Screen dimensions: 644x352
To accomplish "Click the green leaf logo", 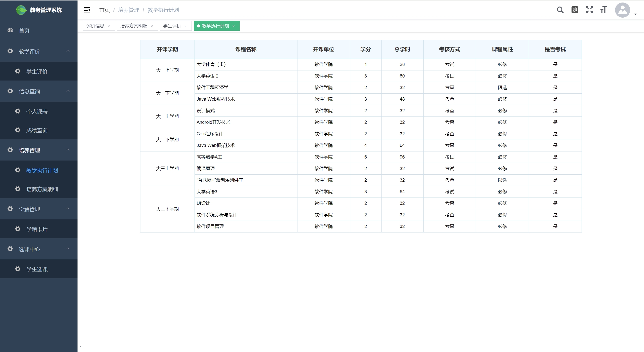I will point(21,10).
